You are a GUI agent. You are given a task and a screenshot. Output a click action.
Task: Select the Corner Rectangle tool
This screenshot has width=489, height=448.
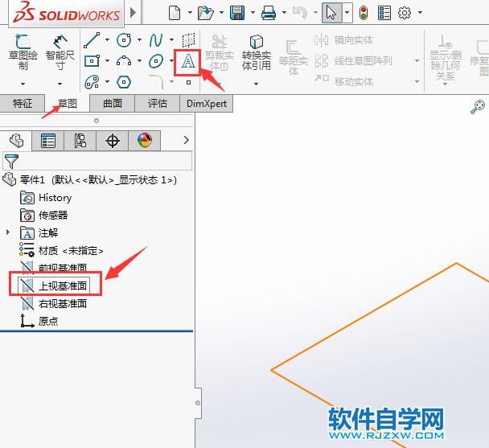click(92, 61)
